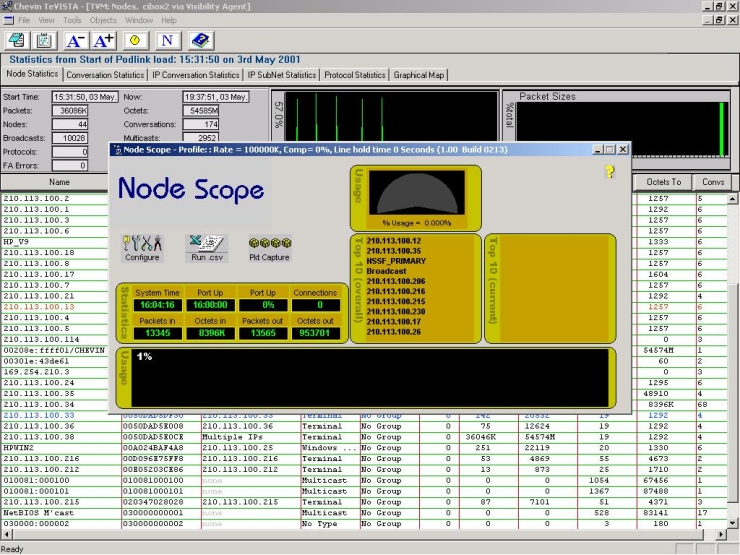The image size is (740, 555).
Task: Select the 00208e:ffff01/CHEVIN row
Action: pos(54,350)
